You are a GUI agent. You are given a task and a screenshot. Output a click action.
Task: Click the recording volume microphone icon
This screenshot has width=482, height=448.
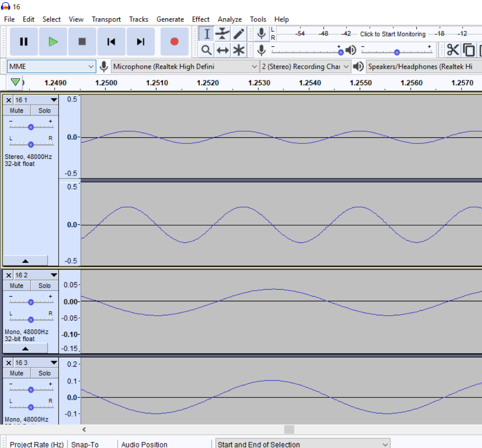click(x=262, y=50)
